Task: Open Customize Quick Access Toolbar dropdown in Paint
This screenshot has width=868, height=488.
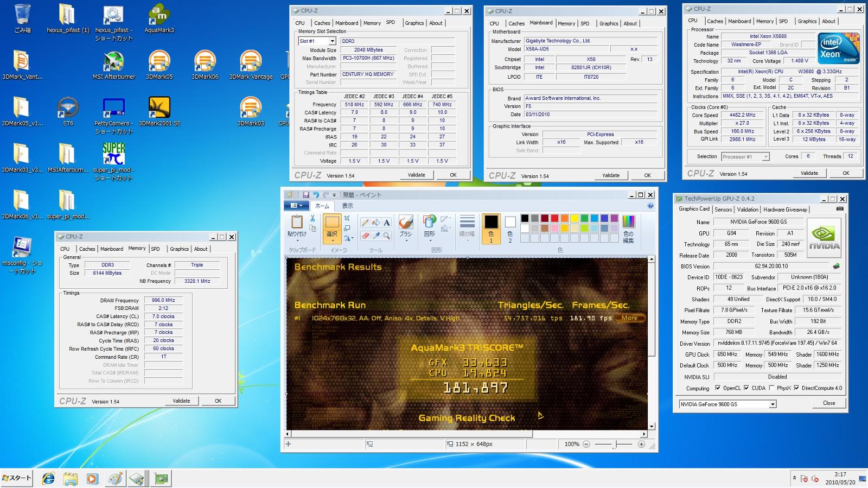Action: tap(334, 195)
